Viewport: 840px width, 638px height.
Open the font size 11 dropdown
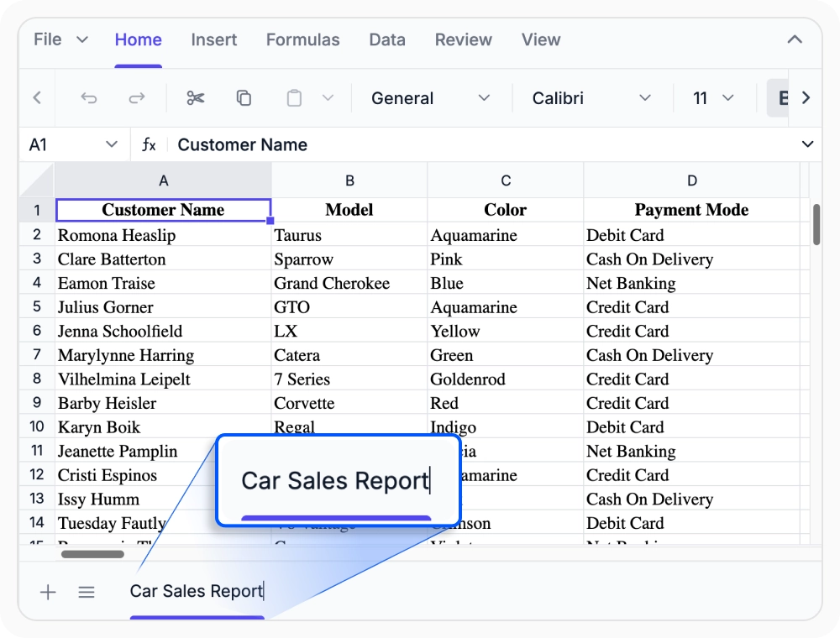pyautogui.click(x=713, y=98)
